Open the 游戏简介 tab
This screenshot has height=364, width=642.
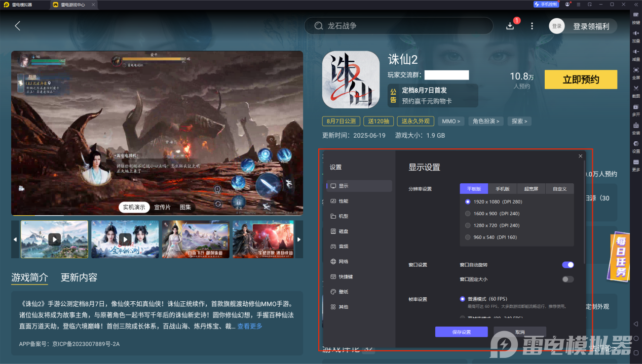click(30, 277)
